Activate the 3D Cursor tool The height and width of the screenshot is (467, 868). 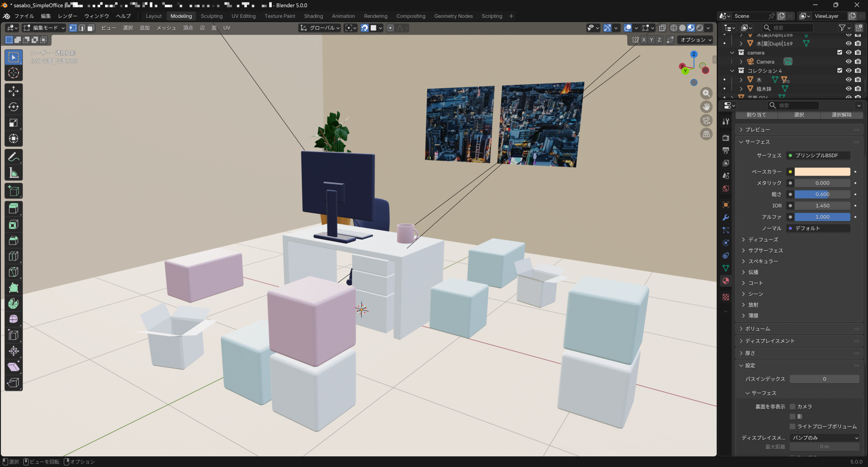pyautogui.click(x=14, y=73)
